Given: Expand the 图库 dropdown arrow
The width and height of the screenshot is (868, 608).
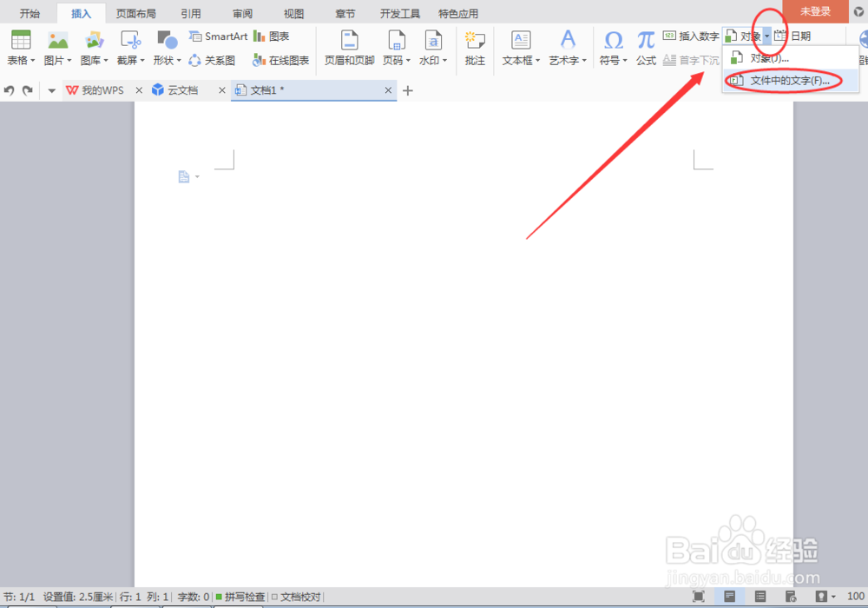Looking at the screenshot, I should (x=106, y=60).
